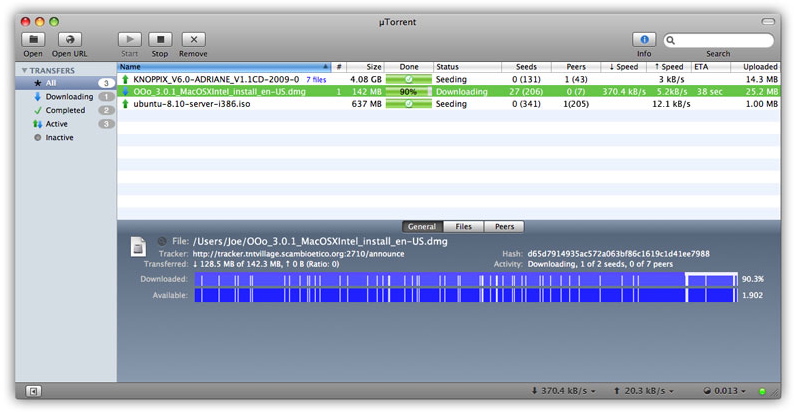Viewport: 794px width, 413px height.
Task: Open a torrent file with Open icon
Action: click(33, 39)
